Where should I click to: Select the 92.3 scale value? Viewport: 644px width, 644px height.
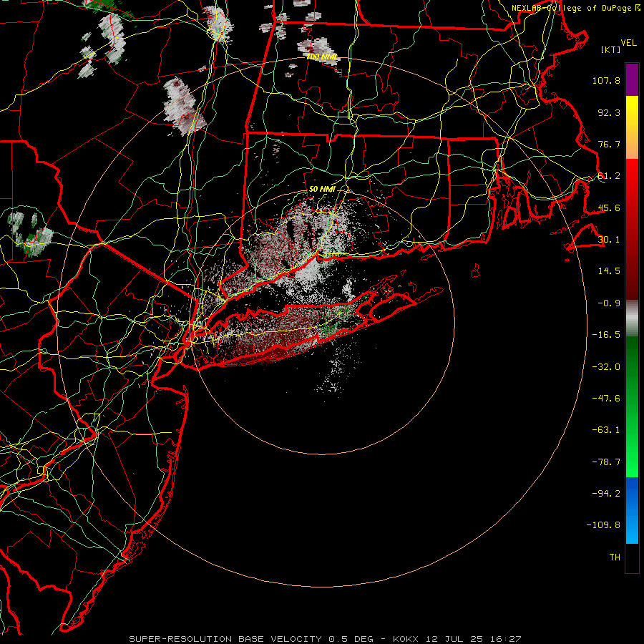tap(609, 112)
